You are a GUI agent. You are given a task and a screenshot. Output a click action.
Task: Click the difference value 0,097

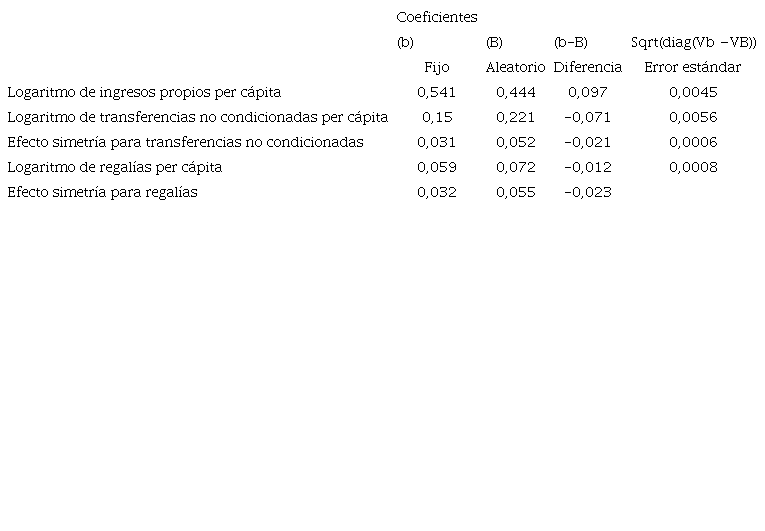[x=587, y=92]
